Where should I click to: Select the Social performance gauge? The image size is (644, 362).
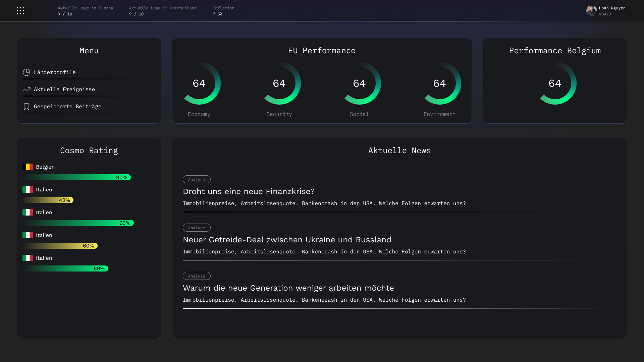360,83
